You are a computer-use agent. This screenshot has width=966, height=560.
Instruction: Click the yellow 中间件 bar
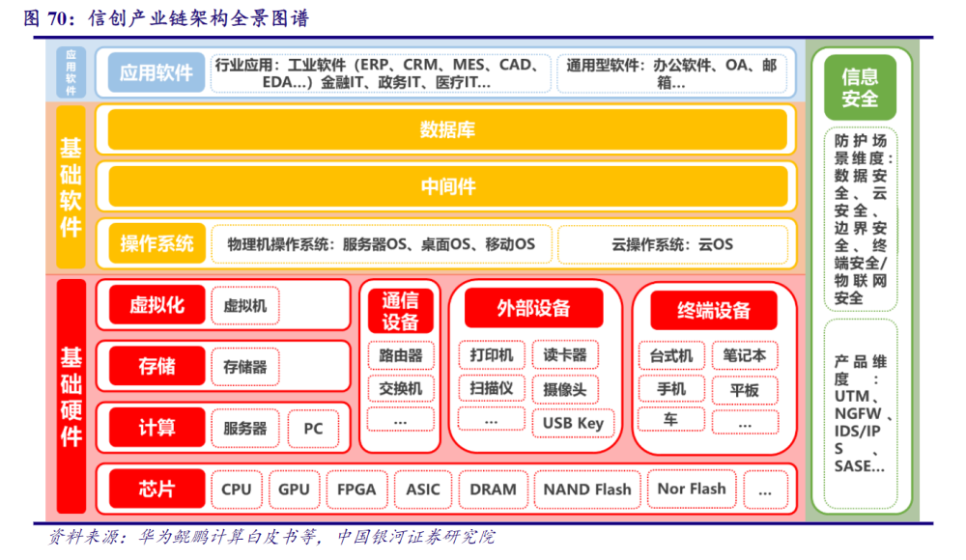pyautogui.click(x=448, y=186)
